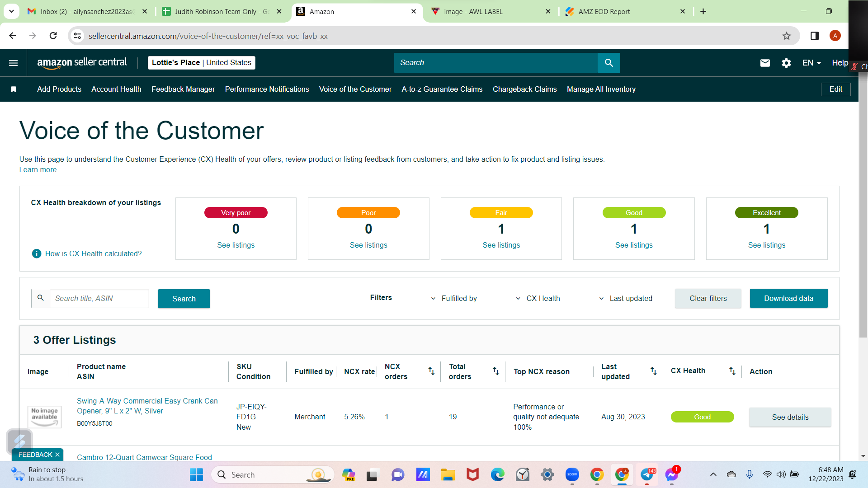
Task: Reload the page in Chrome
Action: coord(53,36)
